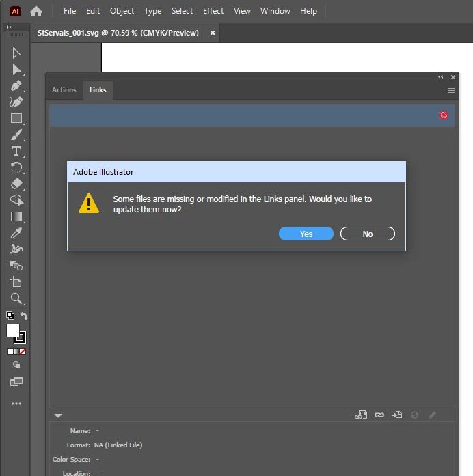The width and height of the screenshot is (473, 476).
Task: Select the highlighted missing link row
Action: point(252,115)
